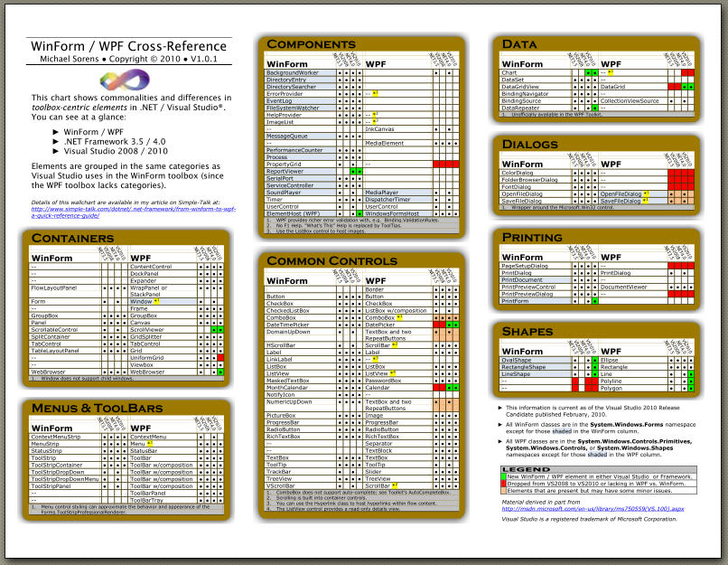The image size is (728, 565).
Task: Select the tan square in the LEGEND
Action: pyautogui.click(x=503, y=491)
